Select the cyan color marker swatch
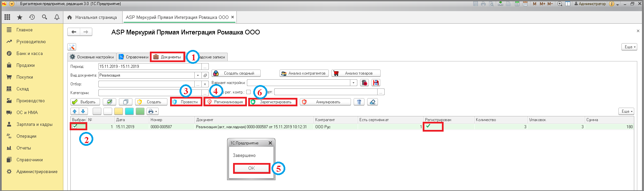The image size is (644, 191). (129, 111)
